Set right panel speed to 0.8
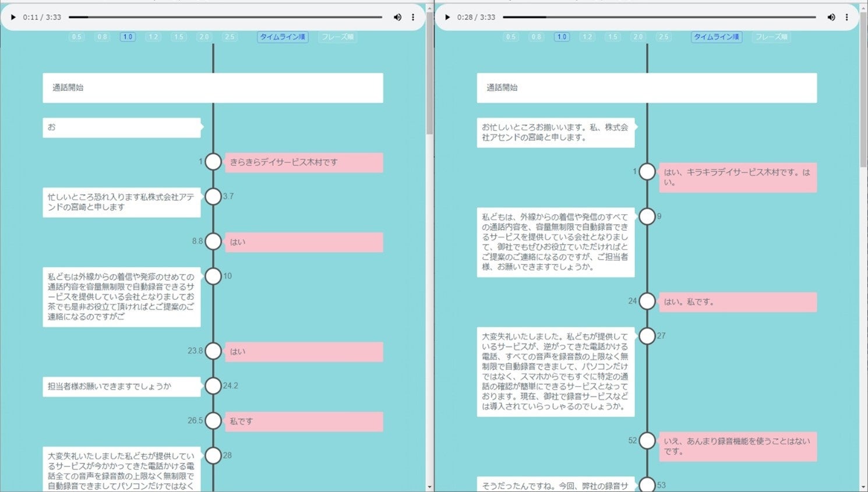 point(536,37)
